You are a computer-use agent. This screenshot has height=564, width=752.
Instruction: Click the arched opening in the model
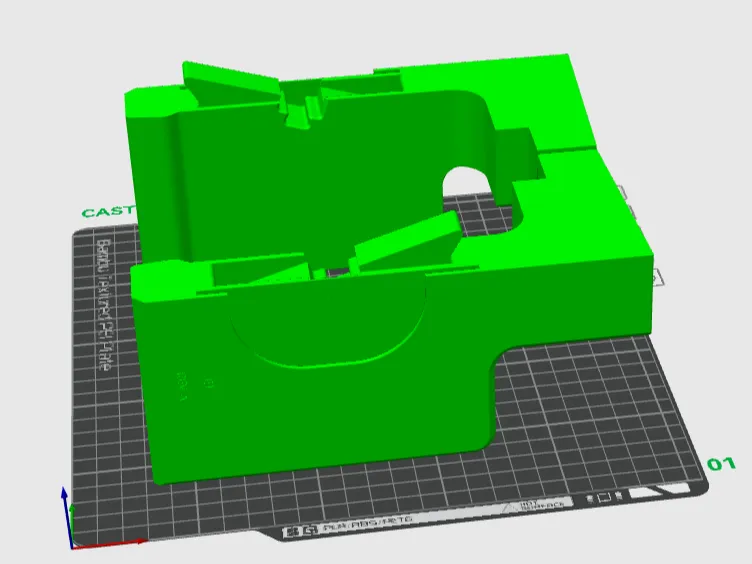tap(468, 182)
